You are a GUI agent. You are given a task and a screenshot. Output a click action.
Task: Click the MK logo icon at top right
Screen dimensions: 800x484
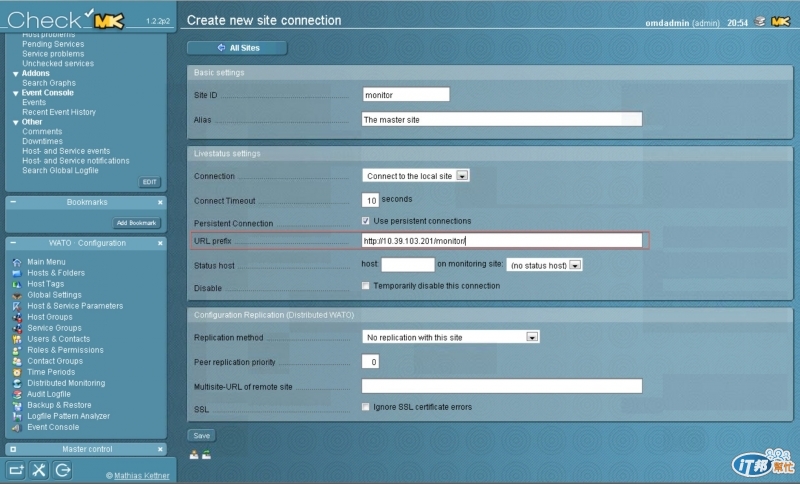tap(781, 21)
